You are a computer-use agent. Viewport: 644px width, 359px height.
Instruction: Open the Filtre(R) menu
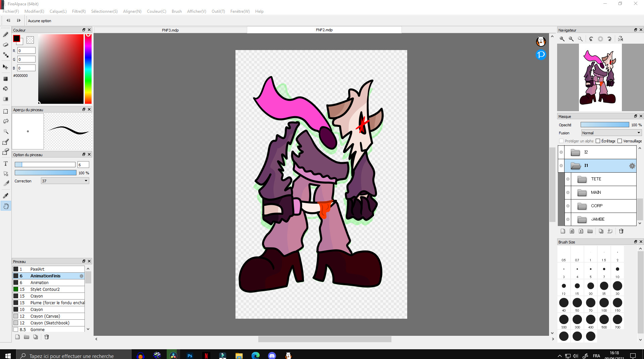[79, 11]
